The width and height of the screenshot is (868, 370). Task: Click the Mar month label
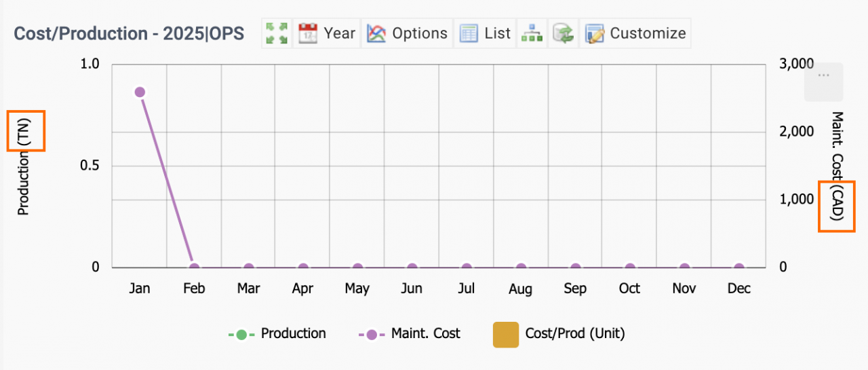[x=249, y=289]
